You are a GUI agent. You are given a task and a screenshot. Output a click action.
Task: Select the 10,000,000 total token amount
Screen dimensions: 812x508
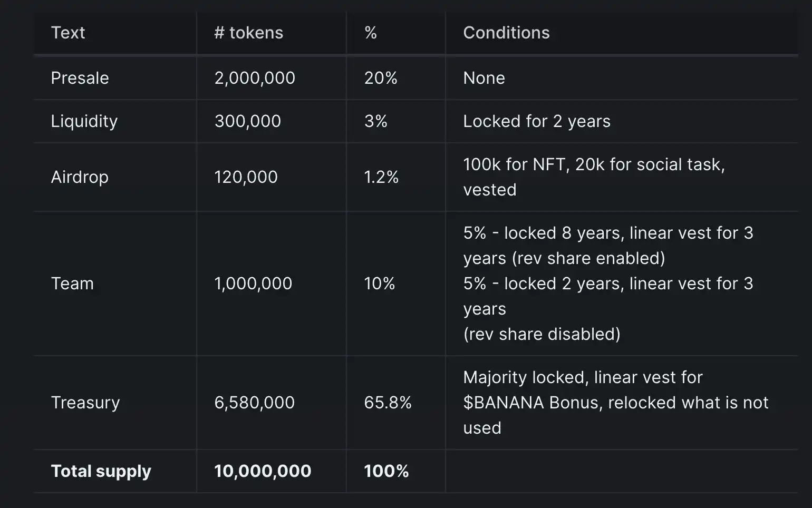coord(263,471)
